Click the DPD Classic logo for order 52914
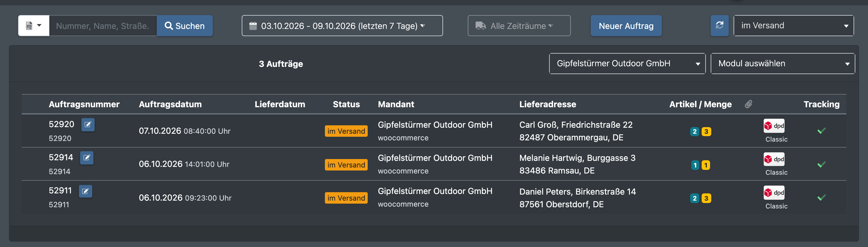This screenshot has height=247, width=868. point(774,159)
